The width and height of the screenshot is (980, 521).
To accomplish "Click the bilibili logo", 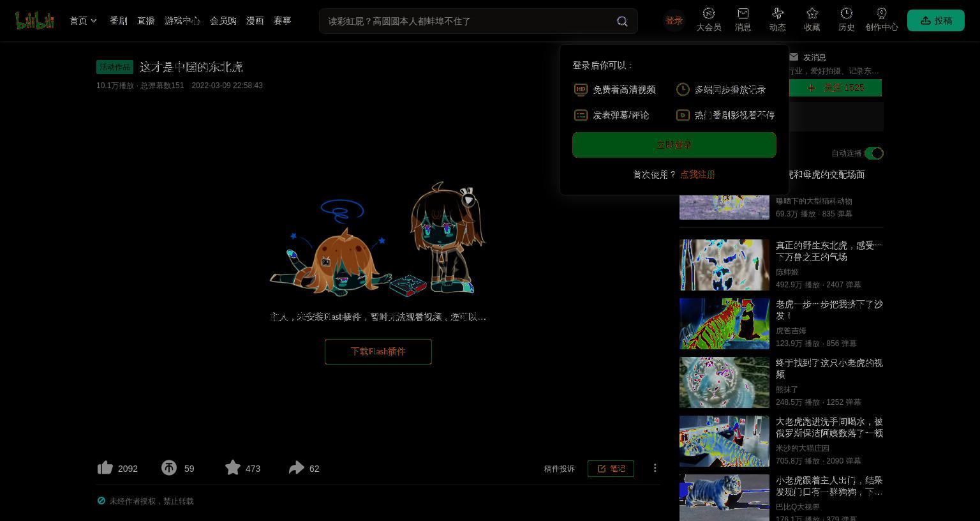I will tap(34, 20).
